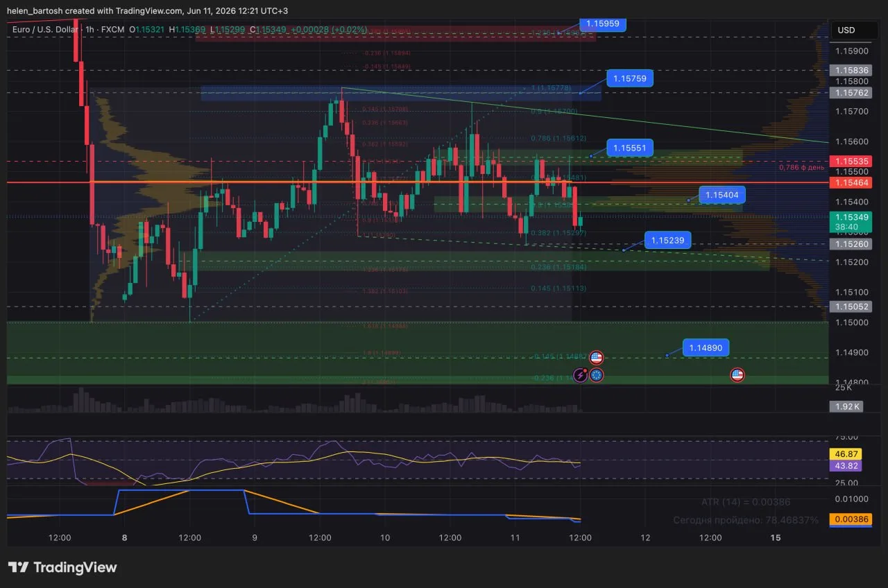Click the 'ATR (14) = 0.00386' indicator text
The image size is (888, 588).
coord(746,502)
